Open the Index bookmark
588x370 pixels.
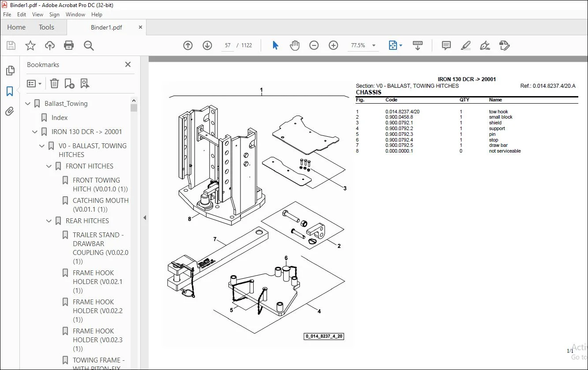tap(60, 118)
